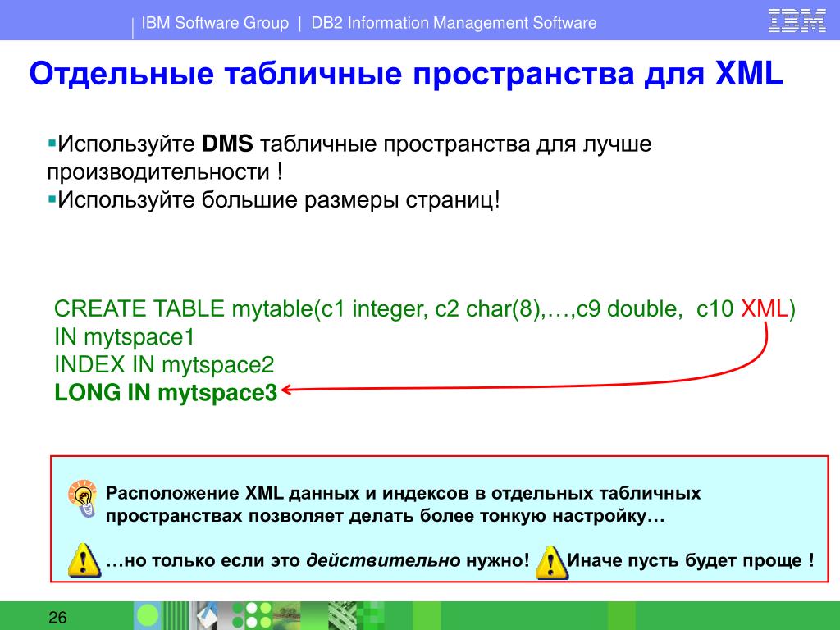This screenshot has height=630, width=840.
Task: Click slide title 'Отдельные табличные пространства для XML'
Action: pyautogui.click(x=406, y=73)
